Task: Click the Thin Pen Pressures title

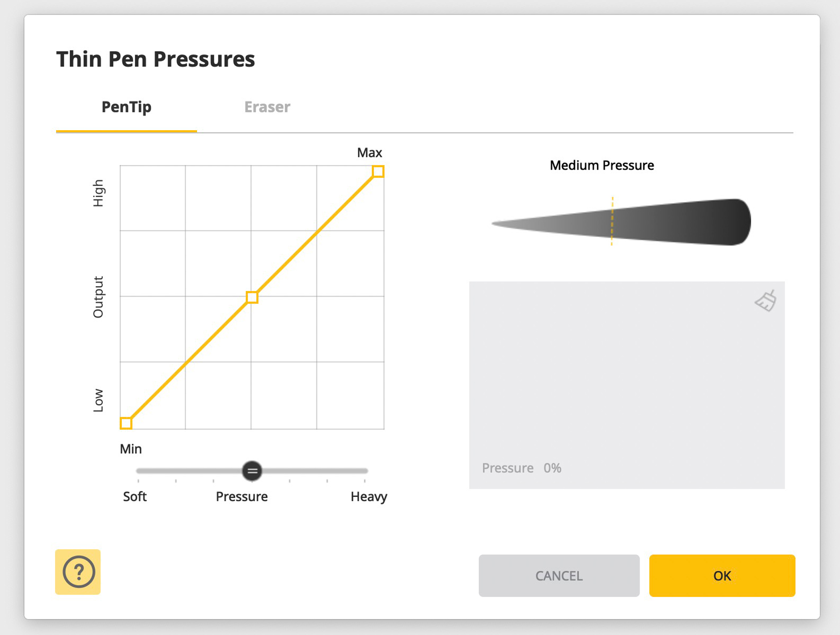Action: point(155,59)
